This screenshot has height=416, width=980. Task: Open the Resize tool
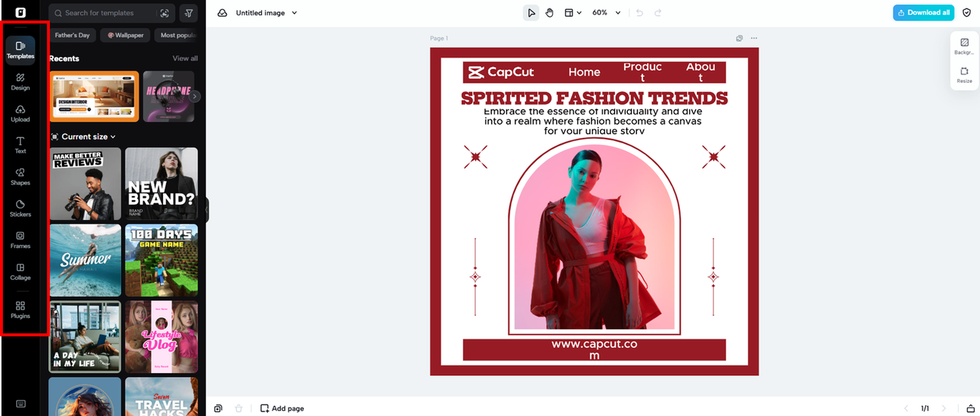[965, 75]
